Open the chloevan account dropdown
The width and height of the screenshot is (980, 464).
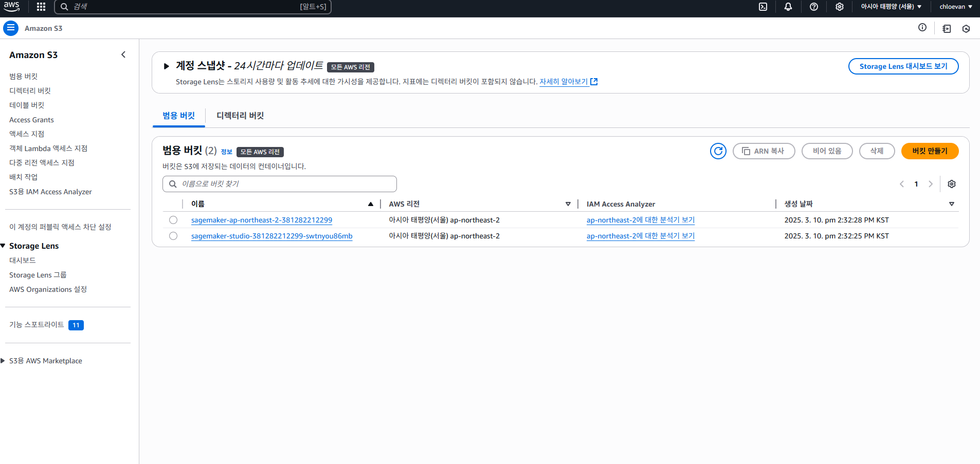[x=956, y=7]
